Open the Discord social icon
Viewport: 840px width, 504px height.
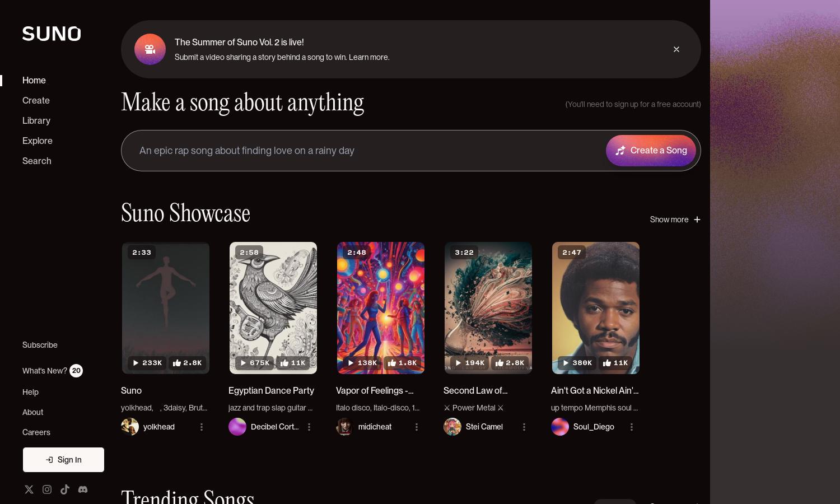[x=83, y=489]
